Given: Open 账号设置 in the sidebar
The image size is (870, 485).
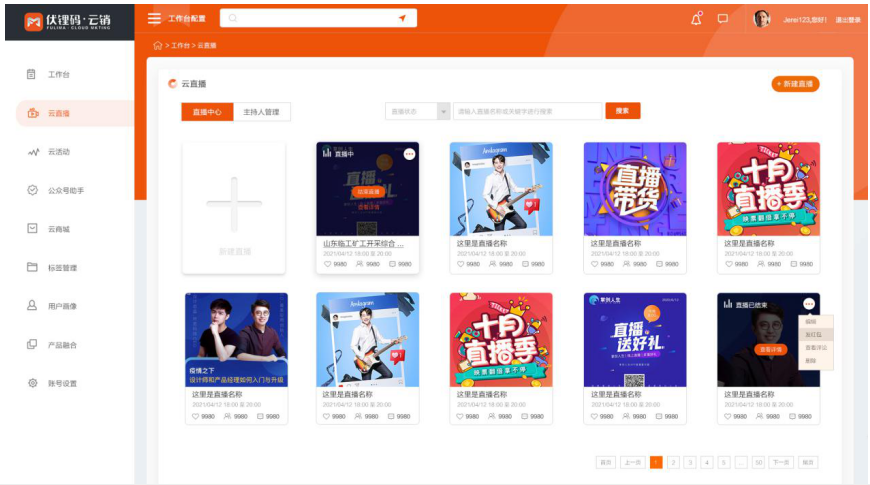Looking at the screenshot, I should click(x=61, y=383).
